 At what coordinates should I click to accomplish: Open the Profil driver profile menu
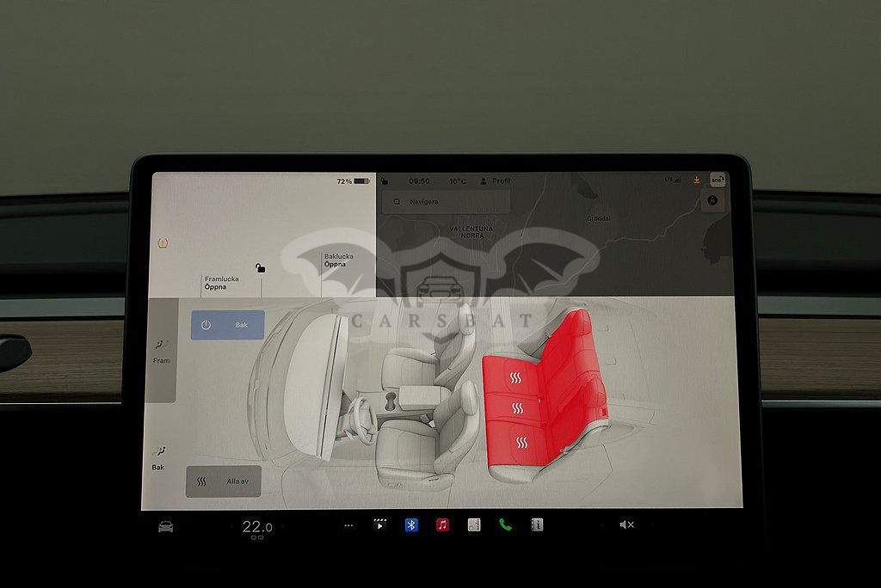[496, 181]
